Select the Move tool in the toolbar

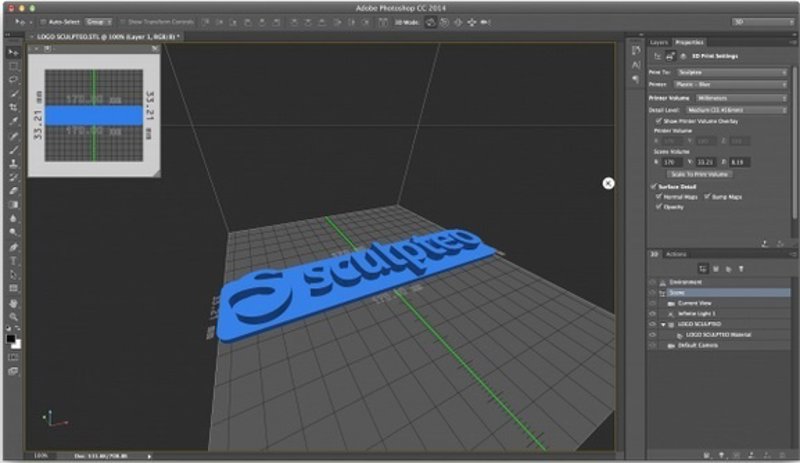pyautogui.click(x=13, y=51)
